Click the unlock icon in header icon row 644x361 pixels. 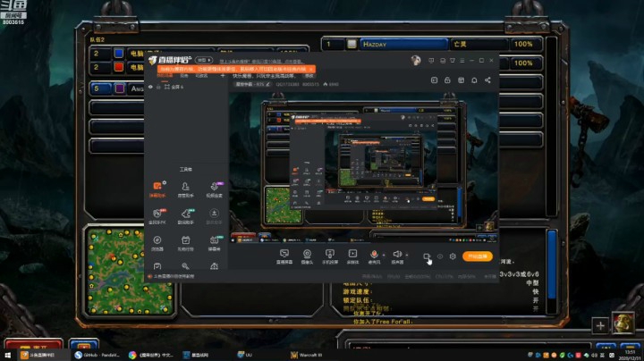[x=447, y=80]
